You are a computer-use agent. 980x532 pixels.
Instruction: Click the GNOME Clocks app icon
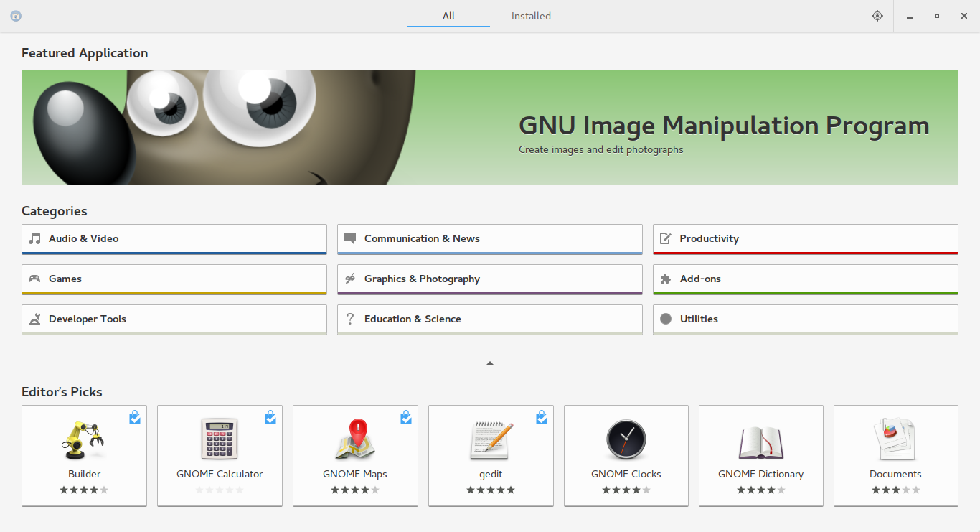pyautogui.click(x=626, y=439)
